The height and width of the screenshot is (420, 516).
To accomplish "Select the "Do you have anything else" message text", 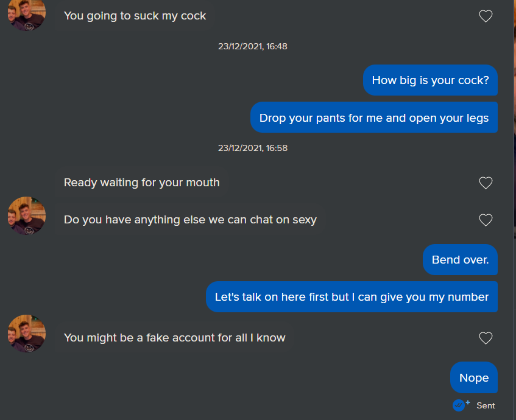I will click(190, 220).
